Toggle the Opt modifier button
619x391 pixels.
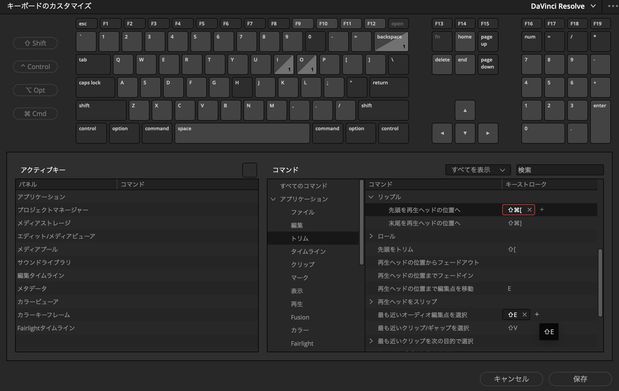click(x=36, y=90)
